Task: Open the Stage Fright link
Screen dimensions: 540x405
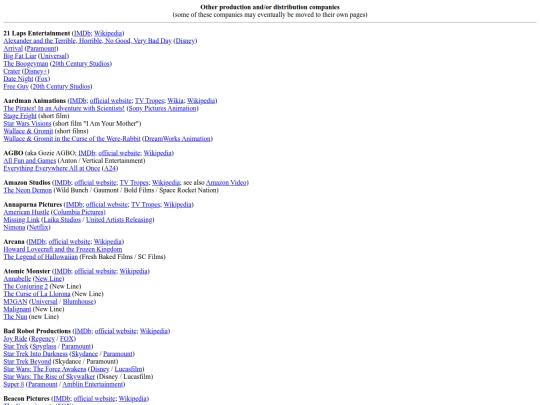Action: coord(20,116)
